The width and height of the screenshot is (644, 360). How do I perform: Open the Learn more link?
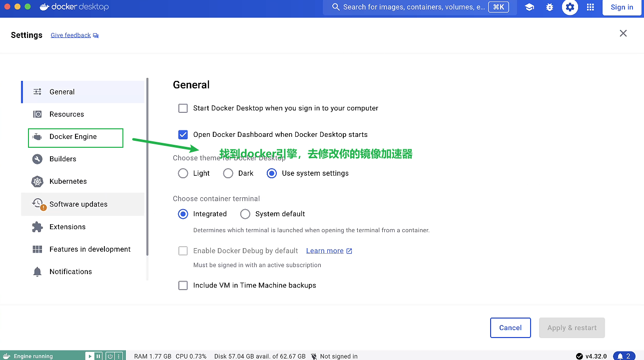click(325, 251)
